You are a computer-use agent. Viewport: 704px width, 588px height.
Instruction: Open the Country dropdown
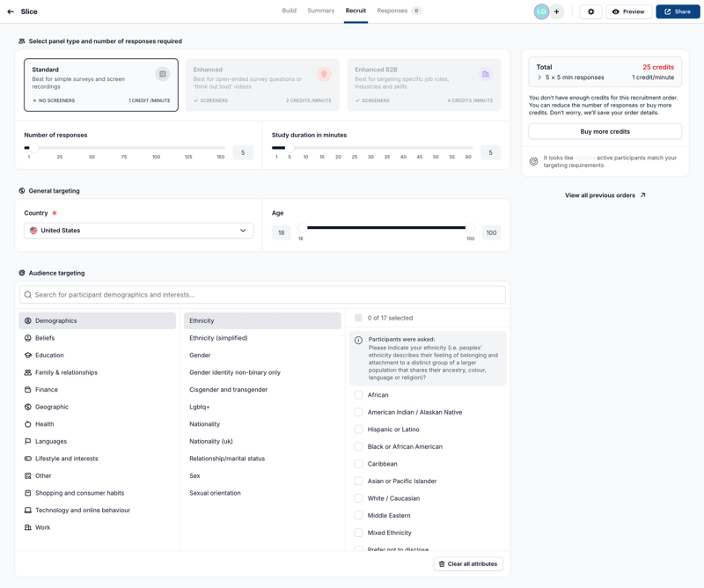coord(141,232)
